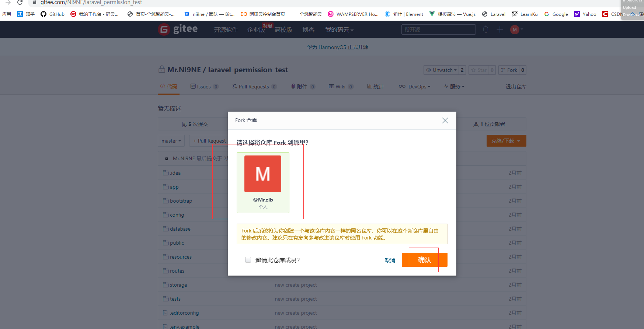The image size is (644, 329).
Task: Click the GitHub bookmark icon
Action: 43,14
